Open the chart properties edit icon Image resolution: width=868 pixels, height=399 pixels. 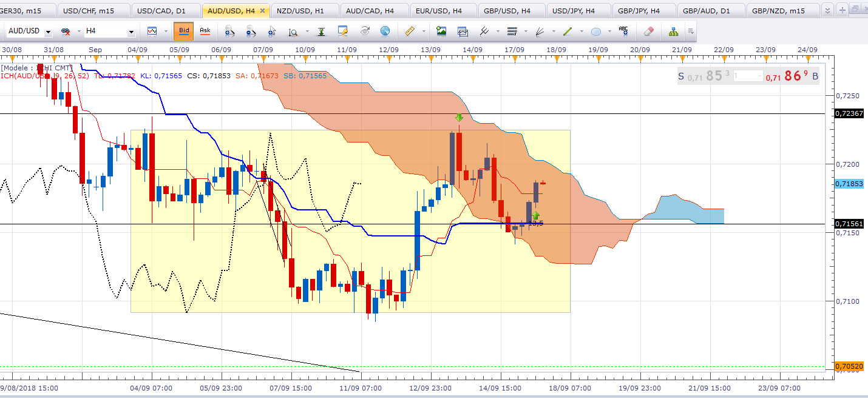tap(343, 31)
